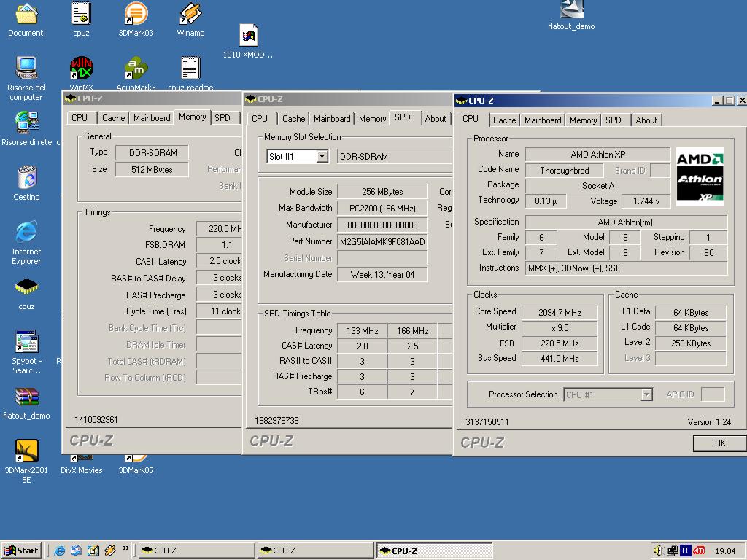Click the FSB:DRAM ratio value 1:1
747x560 pixels.
tap(219, 245)
